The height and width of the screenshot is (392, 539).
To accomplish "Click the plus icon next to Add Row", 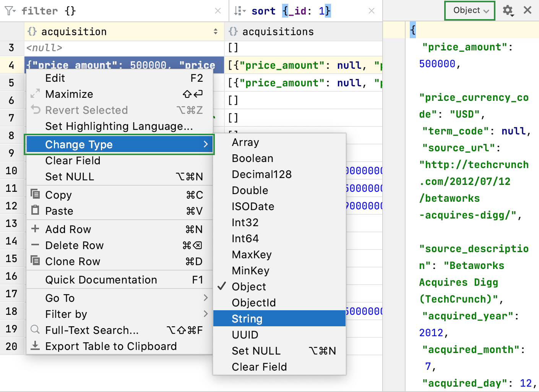I will point(35,229).
